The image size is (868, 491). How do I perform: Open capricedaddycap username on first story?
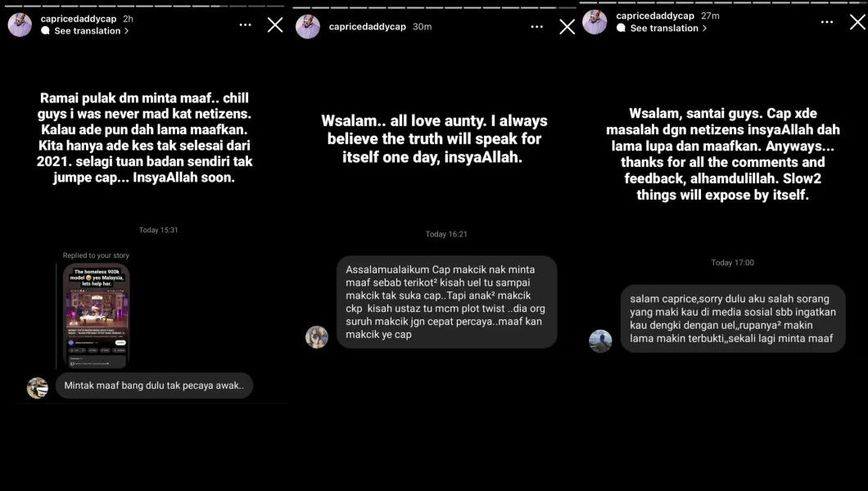(78, 19)
